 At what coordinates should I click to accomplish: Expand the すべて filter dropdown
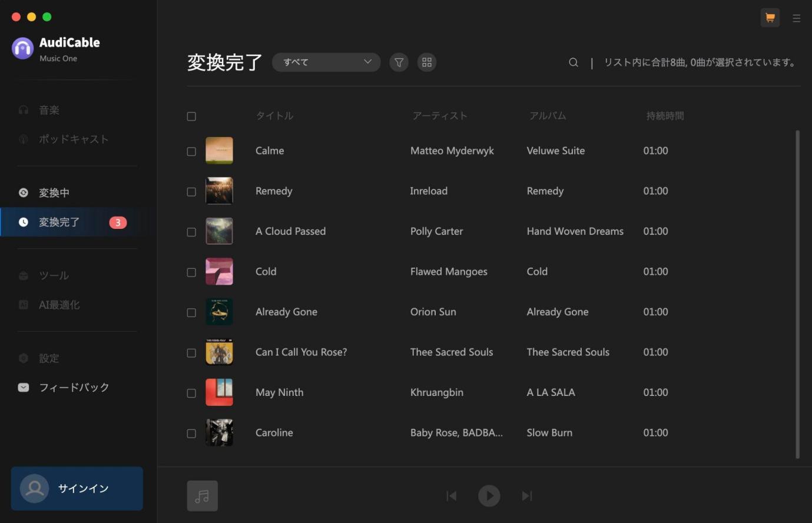[x=326, y=62]
